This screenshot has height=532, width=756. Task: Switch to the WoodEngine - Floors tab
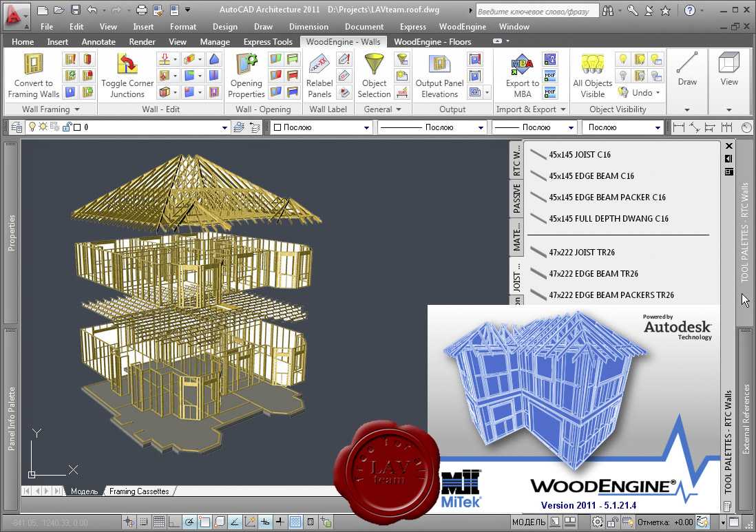[x=432, y=42]
